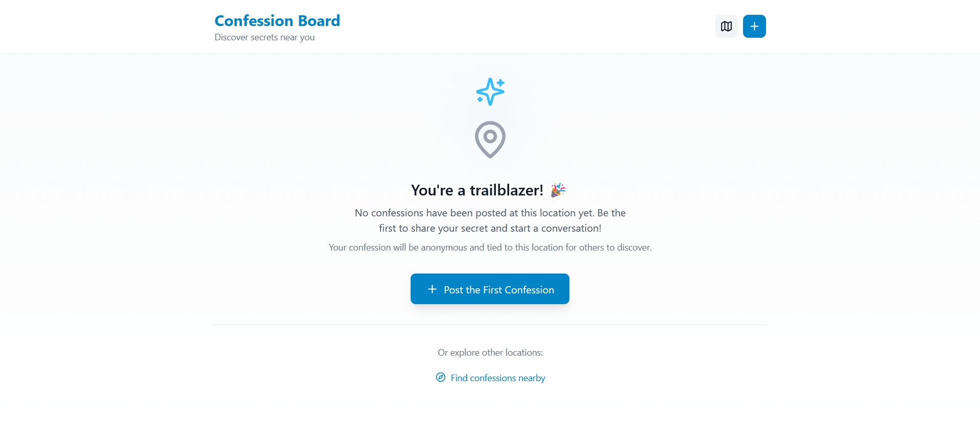Image resolution: width=980 pixels, height=447 pixels.
Task: Click the divider line above explore section
Action: (x=490, y=325)
